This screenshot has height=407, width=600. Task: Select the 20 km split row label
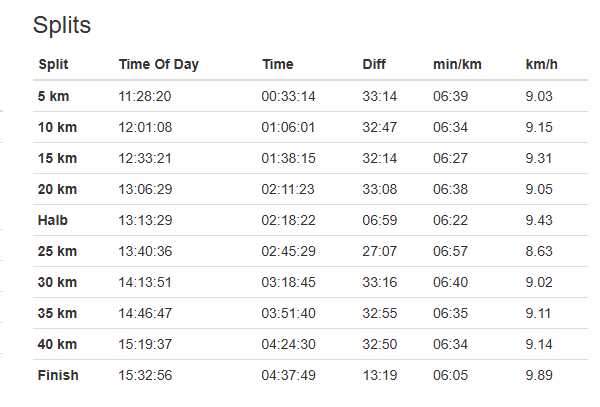[x=57, y=189]
